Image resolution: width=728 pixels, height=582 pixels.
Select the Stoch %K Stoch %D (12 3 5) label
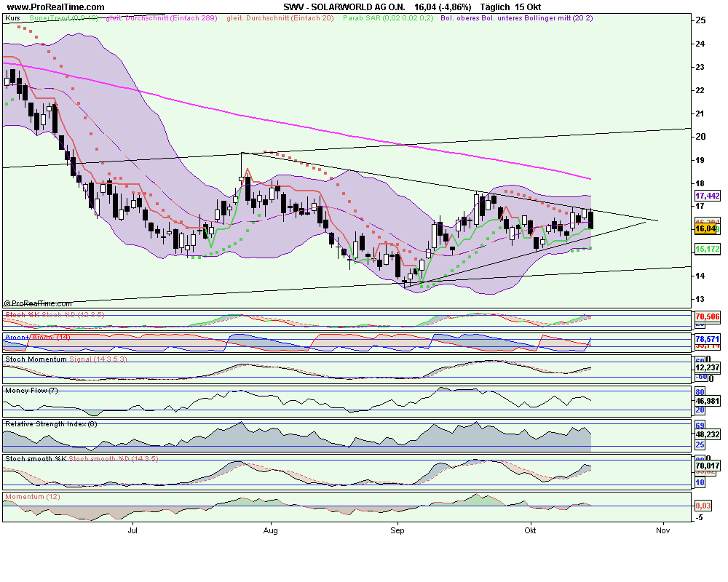tap(55, 315)
